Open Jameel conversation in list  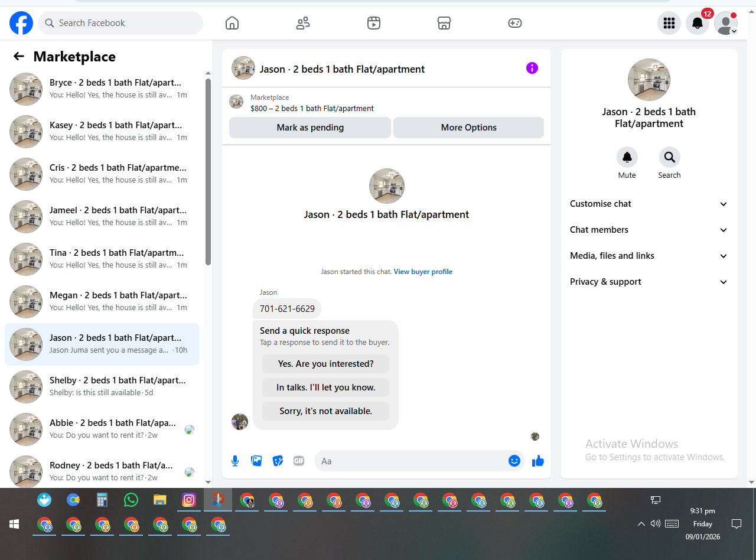[102, 217]
